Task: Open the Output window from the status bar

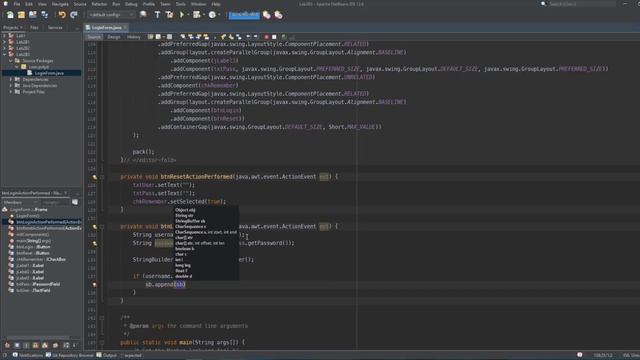Action: 106,355
